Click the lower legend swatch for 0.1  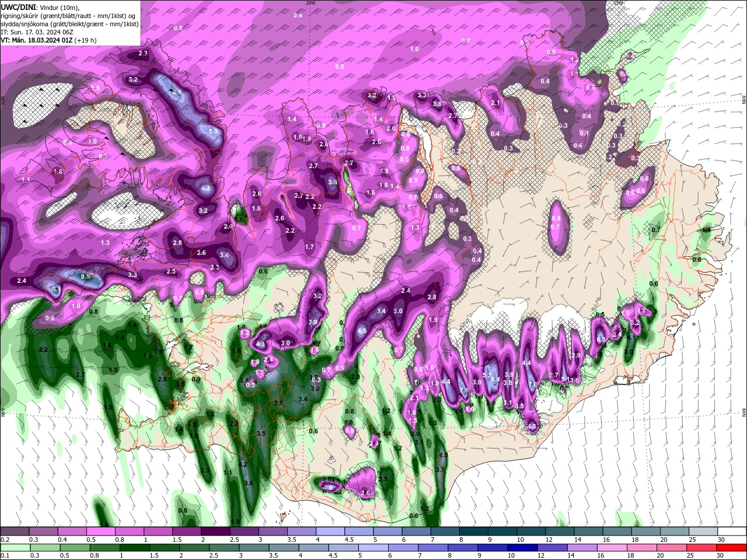16,548
